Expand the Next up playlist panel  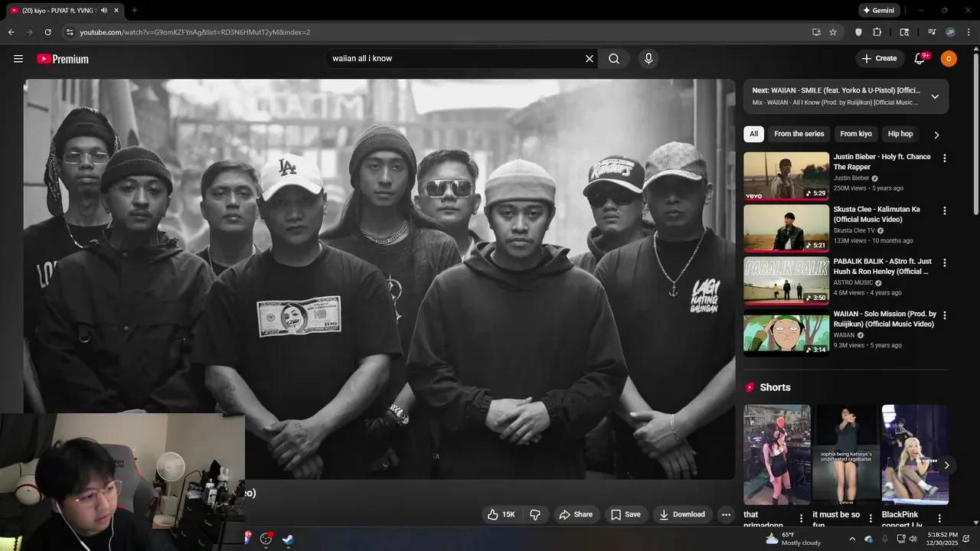(935, 96)
